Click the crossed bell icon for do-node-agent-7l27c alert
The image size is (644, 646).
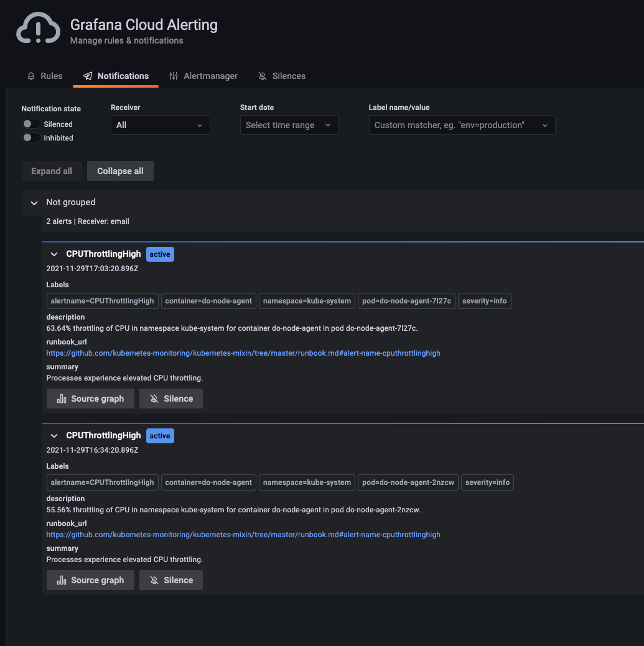click(154, 399)
